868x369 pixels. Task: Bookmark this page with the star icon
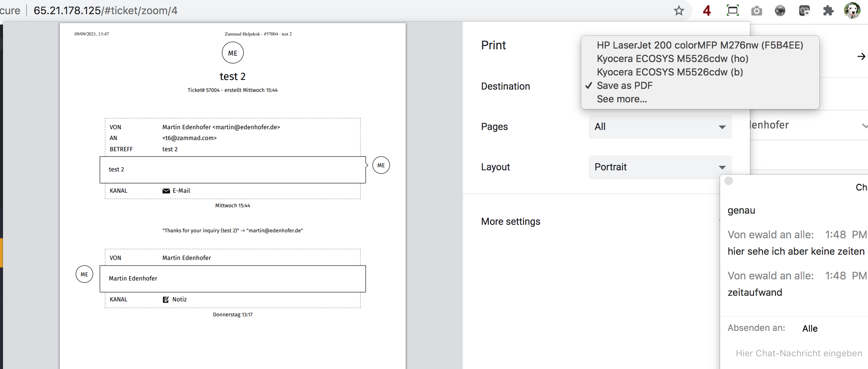click(x=679, y=10)
